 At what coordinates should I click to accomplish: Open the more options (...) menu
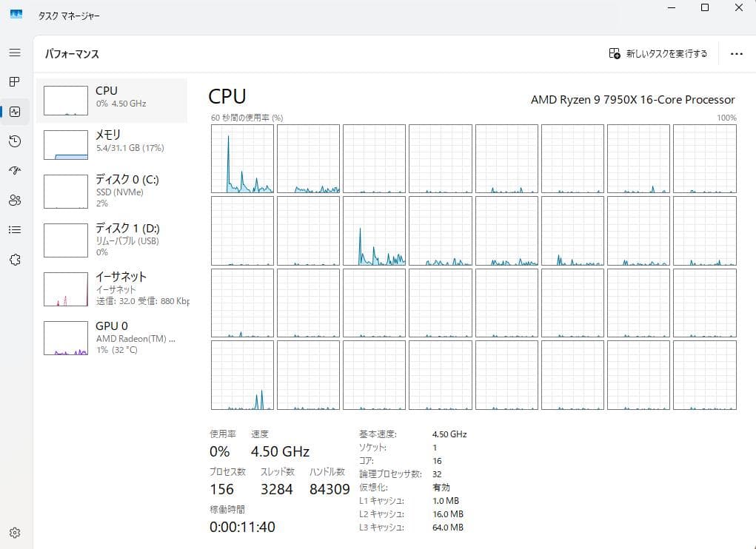[738, 53]
